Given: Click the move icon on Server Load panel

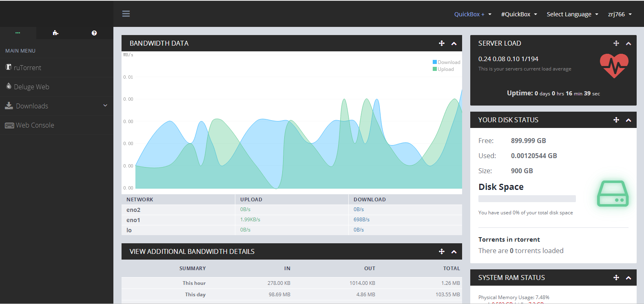Looking at the screenshot, I should [616, 43].
